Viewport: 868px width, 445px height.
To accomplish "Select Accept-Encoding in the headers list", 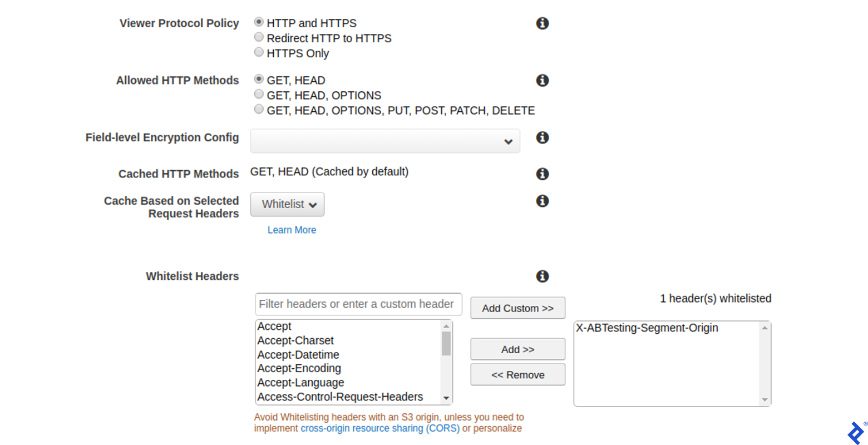I will tap(299, 368).
